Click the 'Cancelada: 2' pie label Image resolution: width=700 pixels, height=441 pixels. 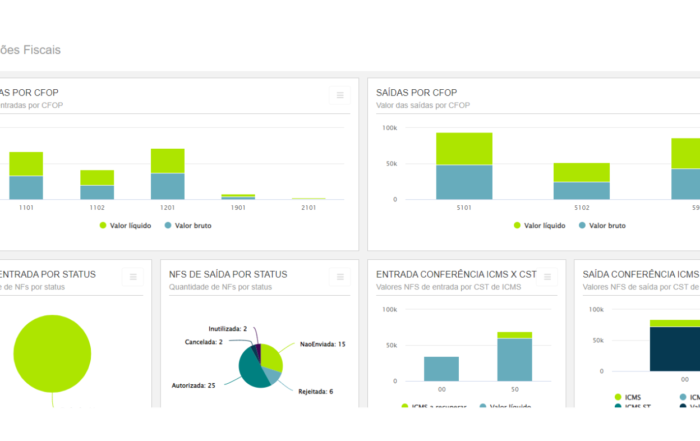(x=204, y=342)
